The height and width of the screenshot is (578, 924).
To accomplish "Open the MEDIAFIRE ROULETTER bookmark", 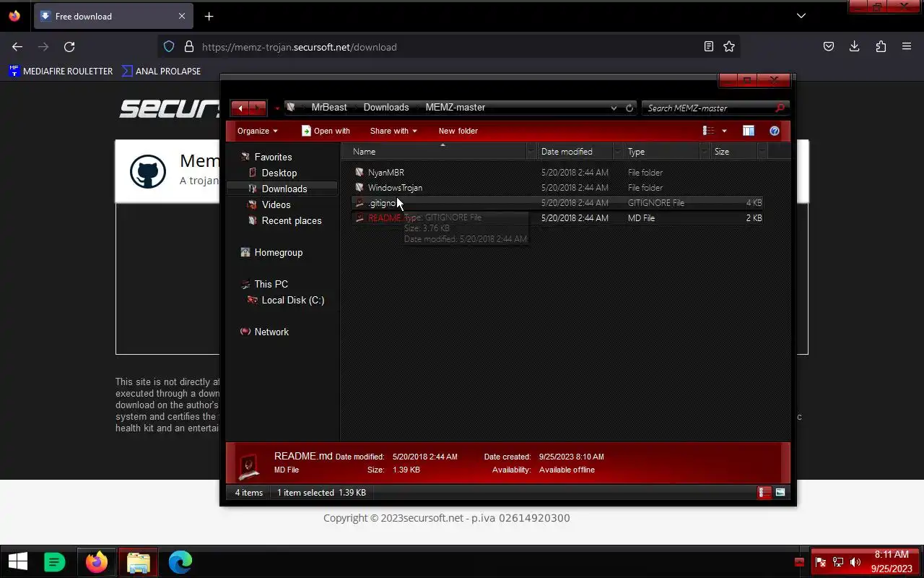I will (x=61, y=71).
